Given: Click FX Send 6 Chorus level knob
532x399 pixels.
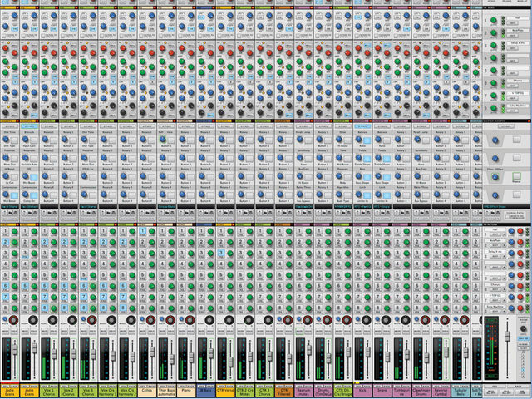Looking at the screenshot, I should (494, 83).
